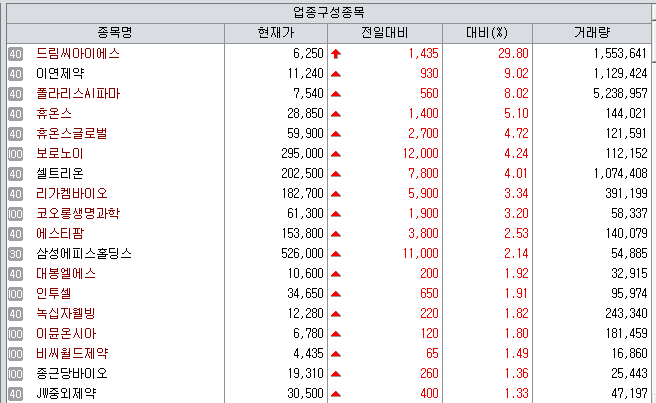
Task: Click the upper-limit arrow in 드림씨아이에스 row
Action: pyautogui.click(x=336, y=54)
